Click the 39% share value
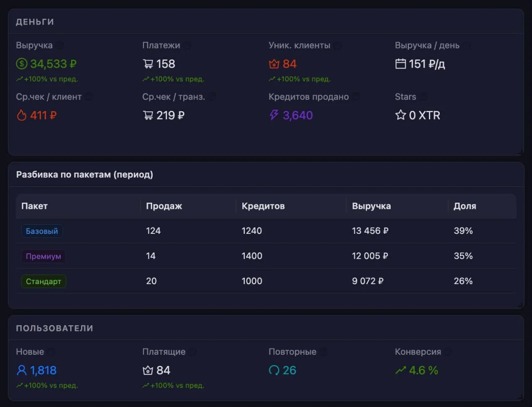 463,231
